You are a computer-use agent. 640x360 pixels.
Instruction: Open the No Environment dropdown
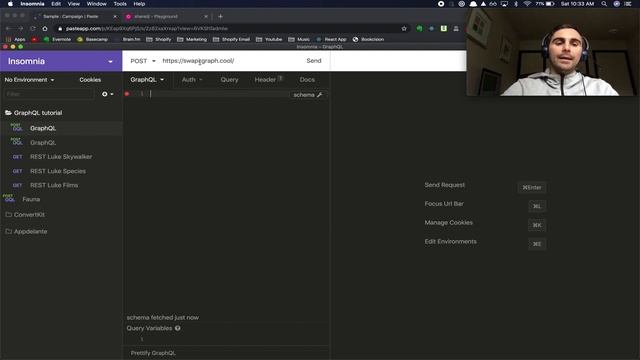click(x=29, y=80)
